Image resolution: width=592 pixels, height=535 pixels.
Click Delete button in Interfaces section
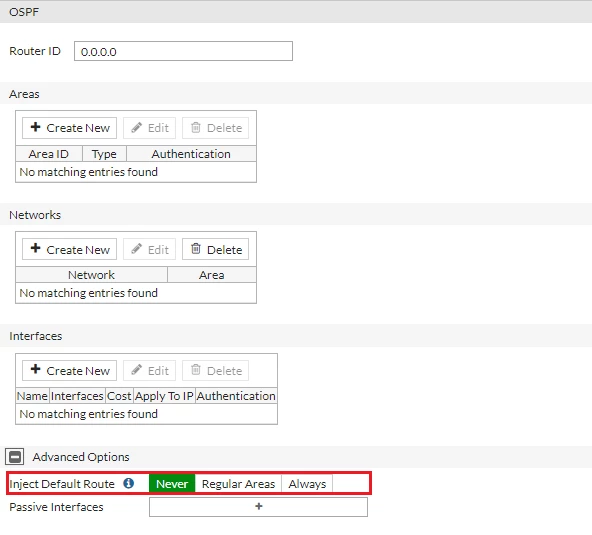click(x=216, y=370)
